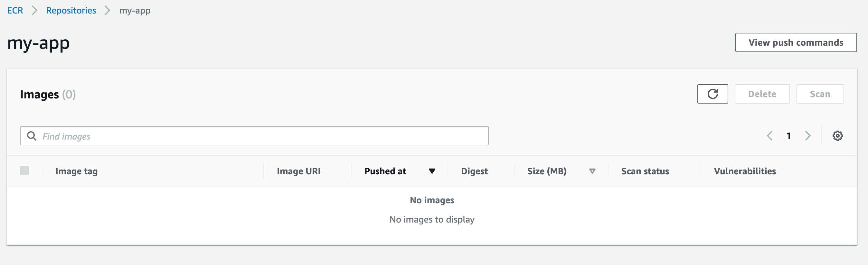Open the ECR breadcrumb link
The image size is (868, 265).
coord(15,10)
